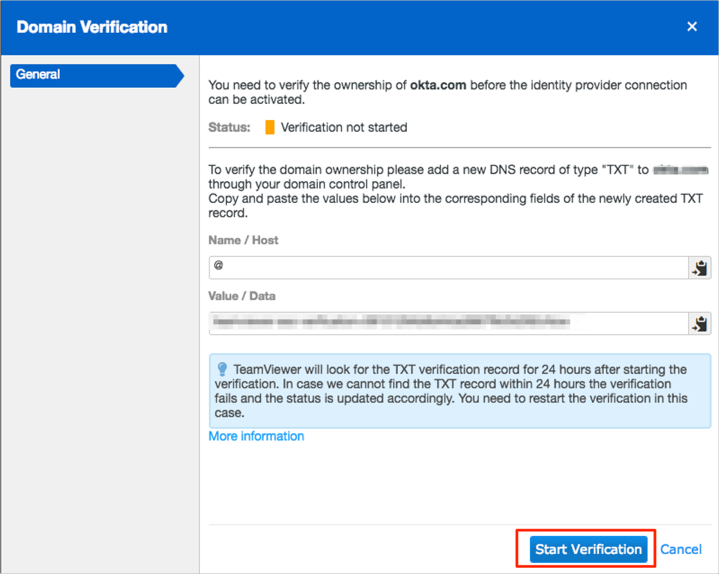Focus the Name / Host field
The height and width of the screenshot is (574, 719).
447,267
